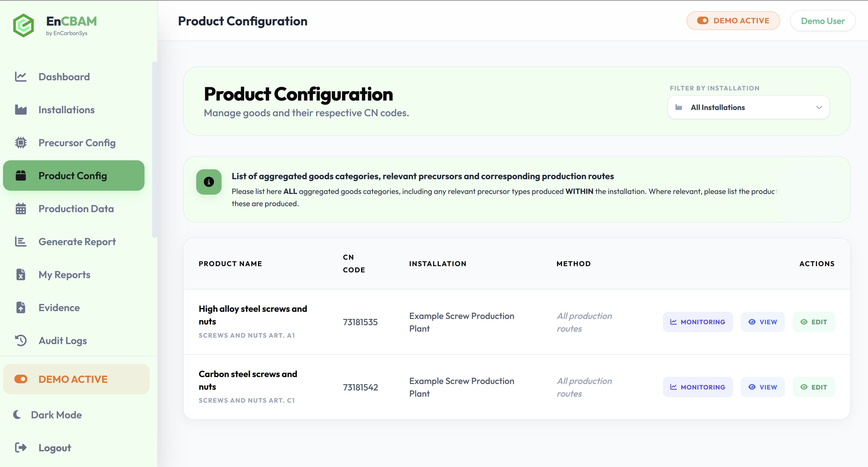Click the Demo User button
Viewport: 868px width, 467px height.
click(823, 21)
